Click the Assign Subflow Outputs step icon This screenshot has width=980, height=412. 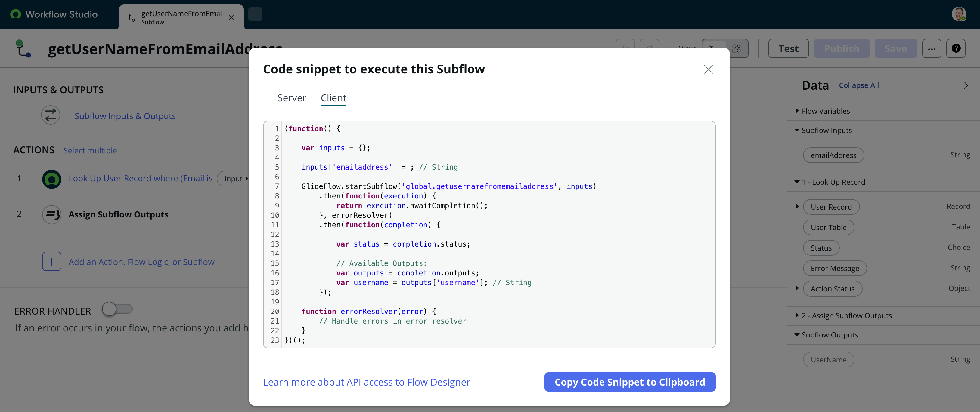(52, 214)
